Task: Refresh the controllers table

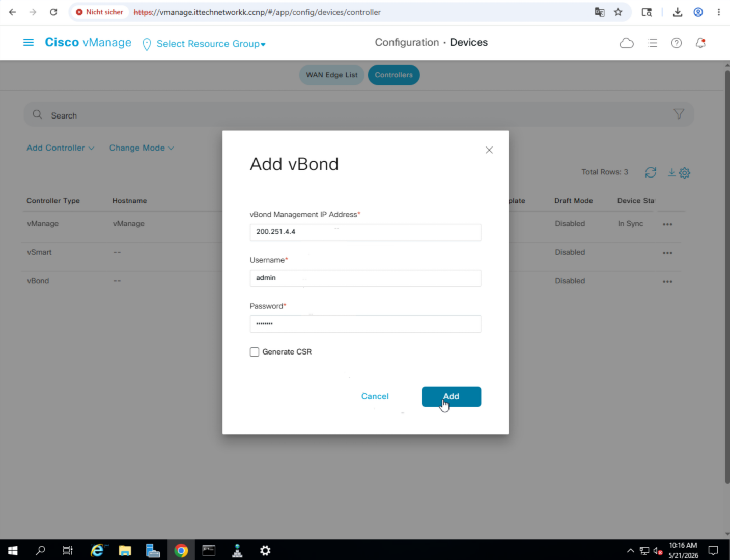Action: coord(651,172)
